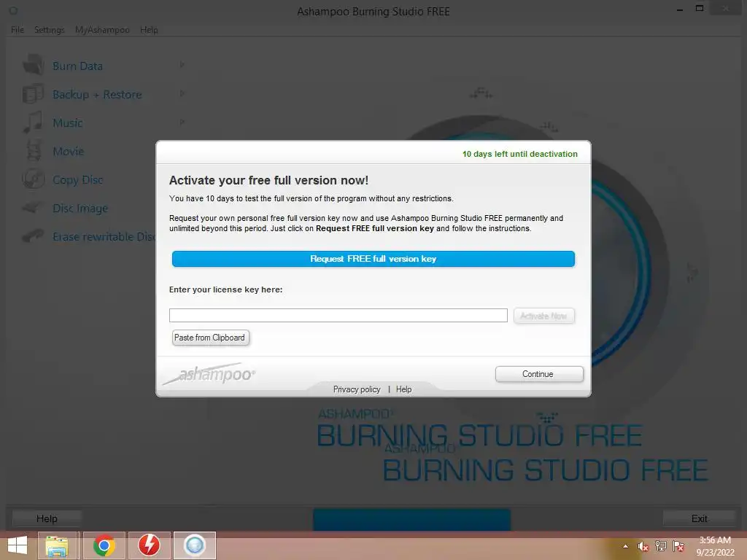The image size is (747, 560).
Task: Click Request FREE full version key button
Action: (x=373, y=259)
